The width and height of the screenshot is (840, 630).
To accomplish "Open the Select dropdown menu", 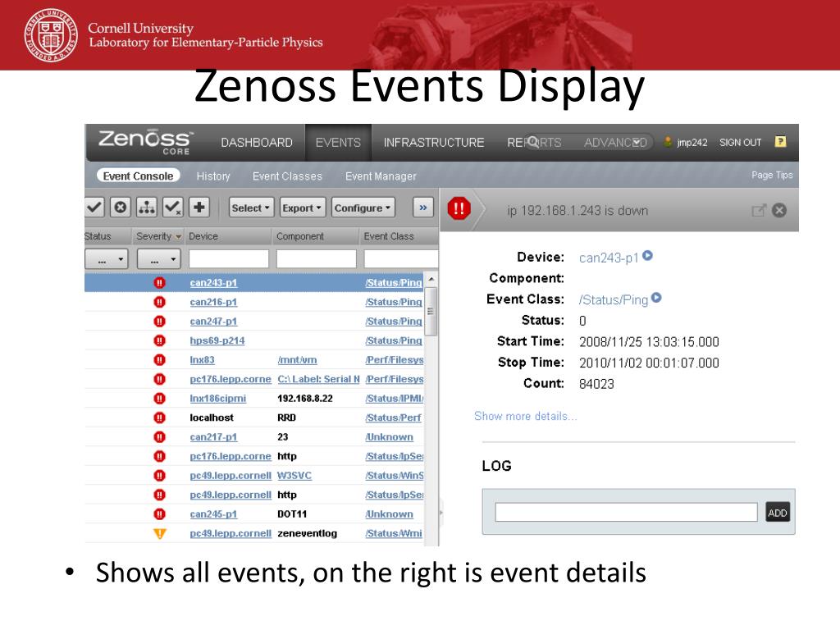I will point(251,208).
